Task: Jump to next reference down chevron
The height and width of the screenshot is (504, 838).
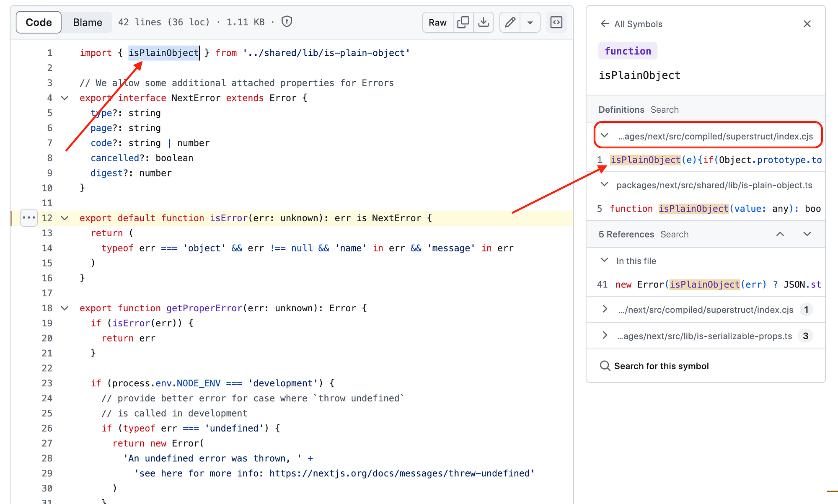Action: tap(807, 234)
